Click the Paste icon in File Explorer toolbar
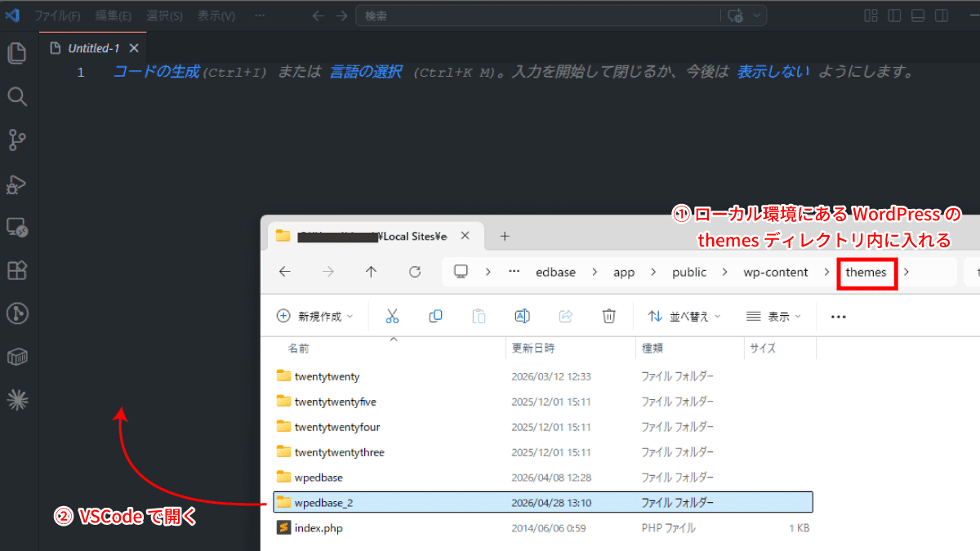This screenshot has width=980, height=551. coord(479,317)
